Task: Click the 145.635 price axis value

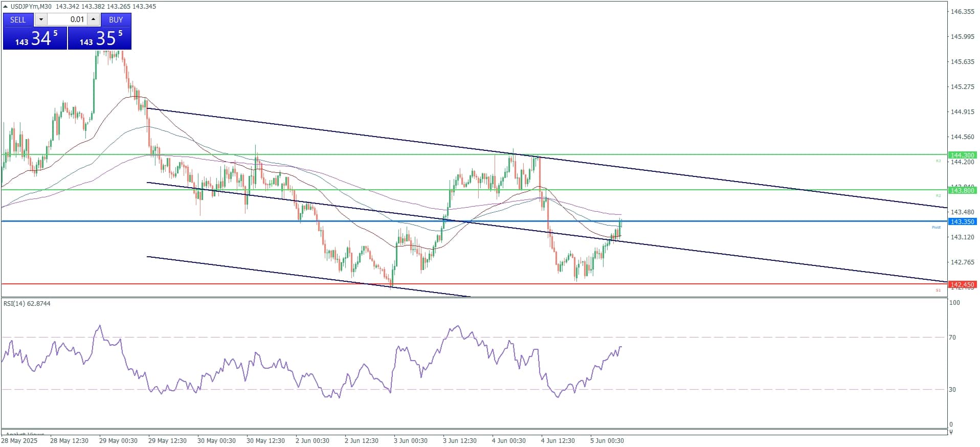Action: click(962, 61)
